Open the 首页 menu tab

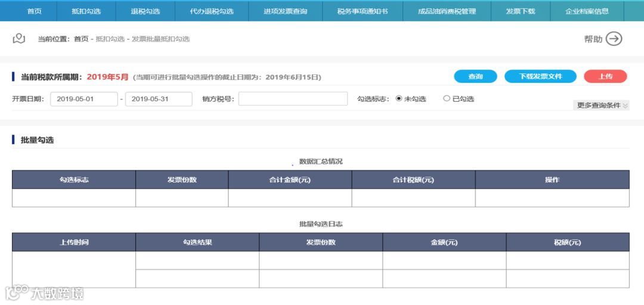coord(34,11)
